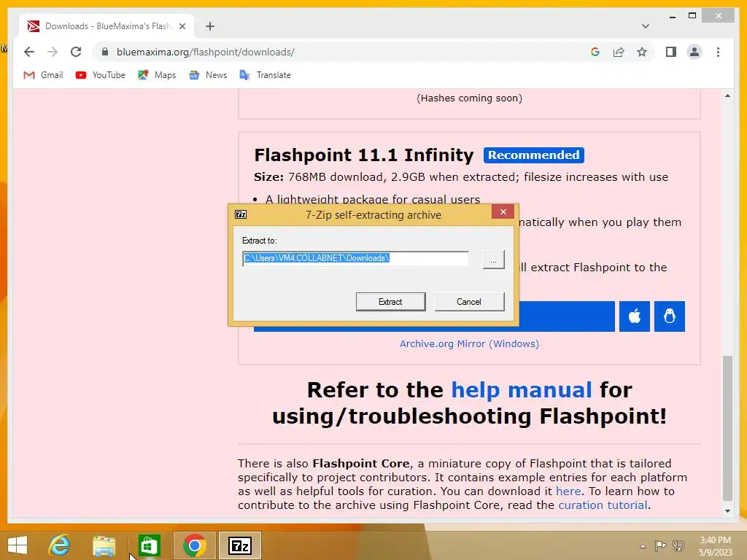Download the Linux version via penguin icon

pos(670,316)
